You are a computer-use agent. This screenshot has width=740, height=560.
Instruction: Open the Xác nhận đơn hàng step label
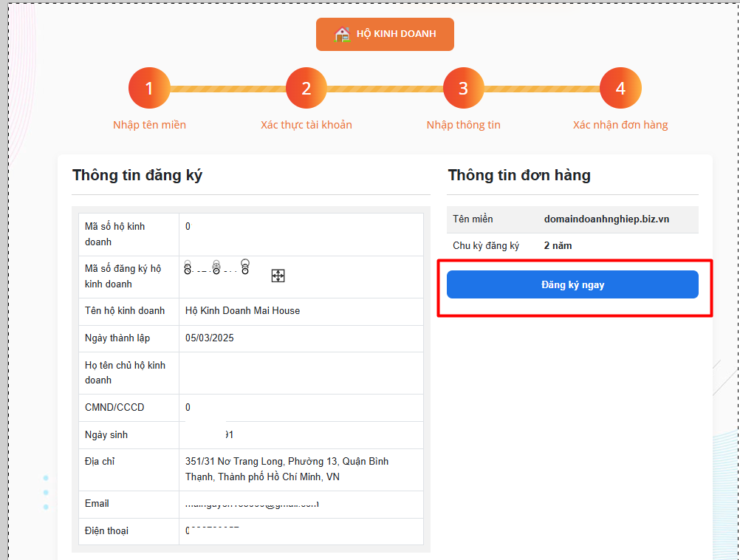click(620, 124)
